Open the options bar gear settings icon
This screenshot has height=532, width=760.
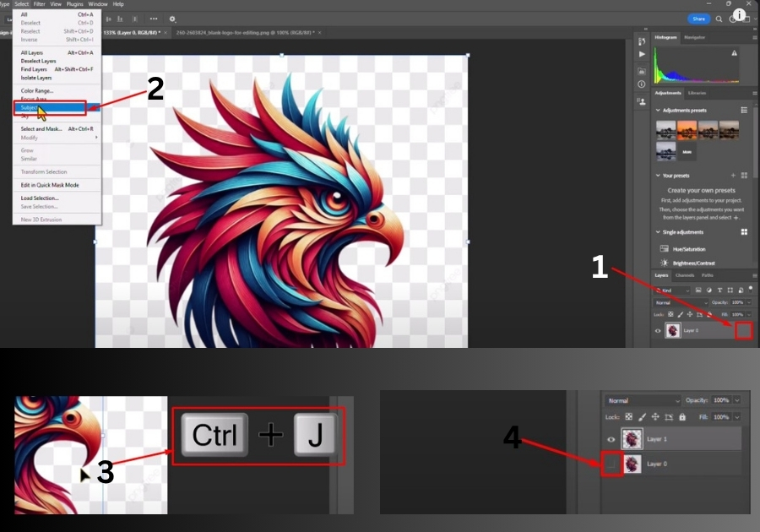(172, 19)
